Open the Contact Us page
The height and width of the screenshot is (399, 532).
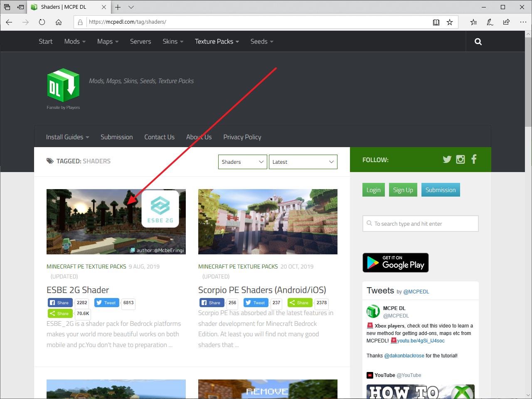click(159, 137)
